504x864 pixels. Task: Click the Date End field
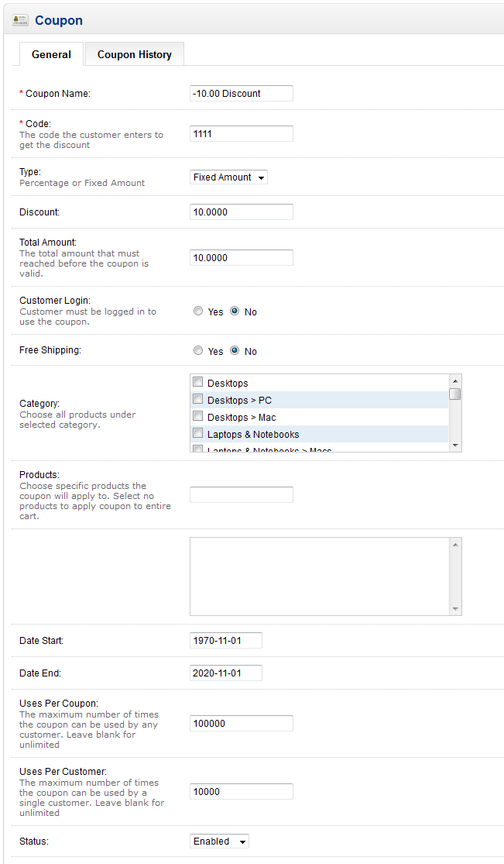click(x=225, y=673)
